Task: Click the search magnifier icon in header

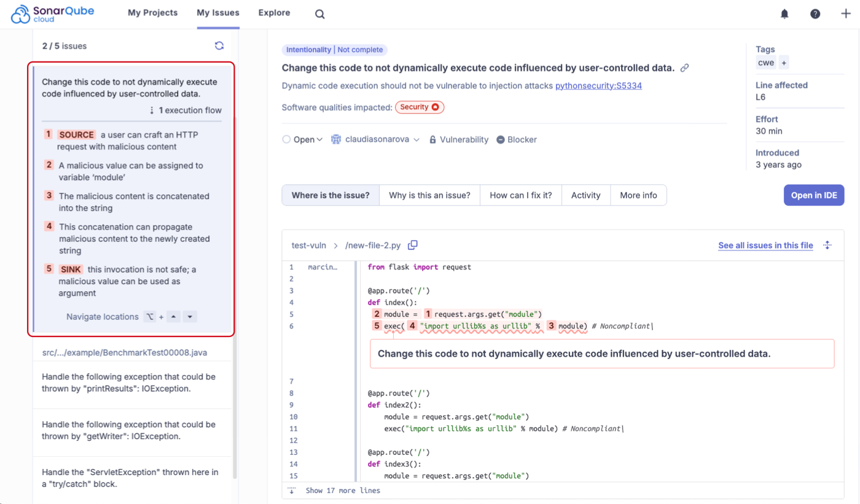Action: 319,14
